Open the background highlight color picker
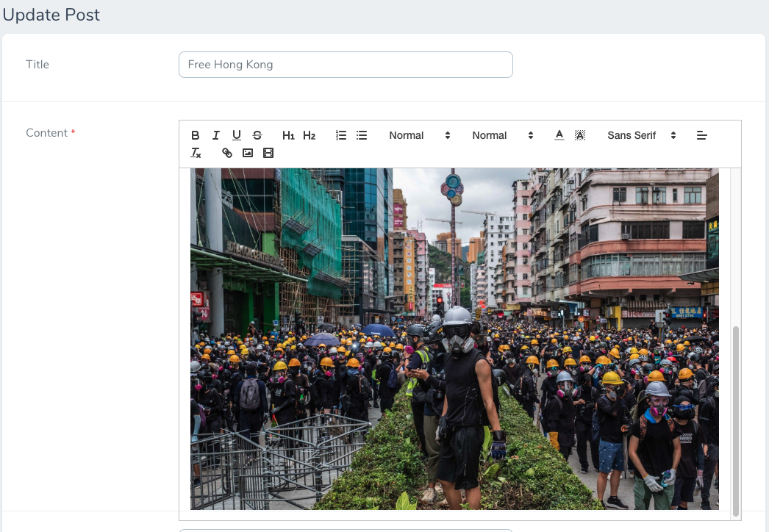Viewport: 769px width, 532px height. 579,134
